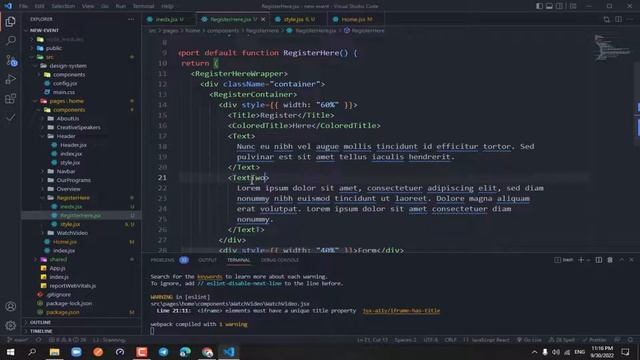Follow the jsx-a11y/iframe-has-title link
The image size is (640, 360).
coord(401,311)
